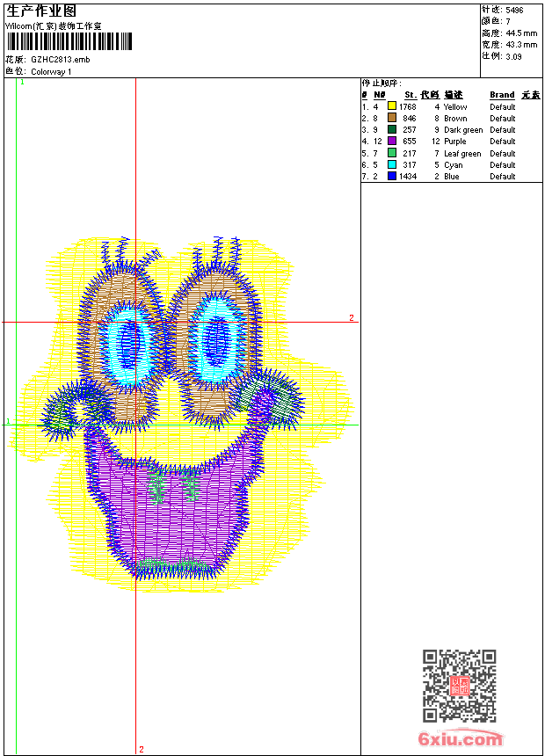
Task: Select the 生产作业图 title text
Action: [41, 11]
